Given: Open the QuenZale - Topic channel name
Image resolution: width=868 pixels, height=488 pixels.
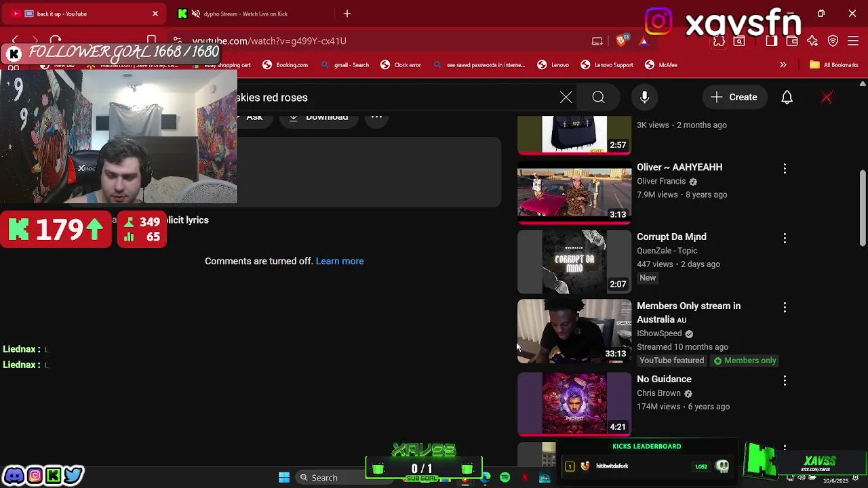Looking at the screenshot, I should click(667, 251).
